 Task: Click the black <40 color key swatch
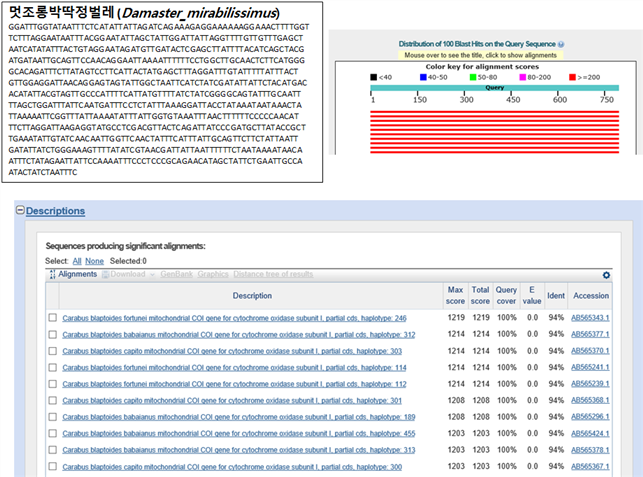374,77
